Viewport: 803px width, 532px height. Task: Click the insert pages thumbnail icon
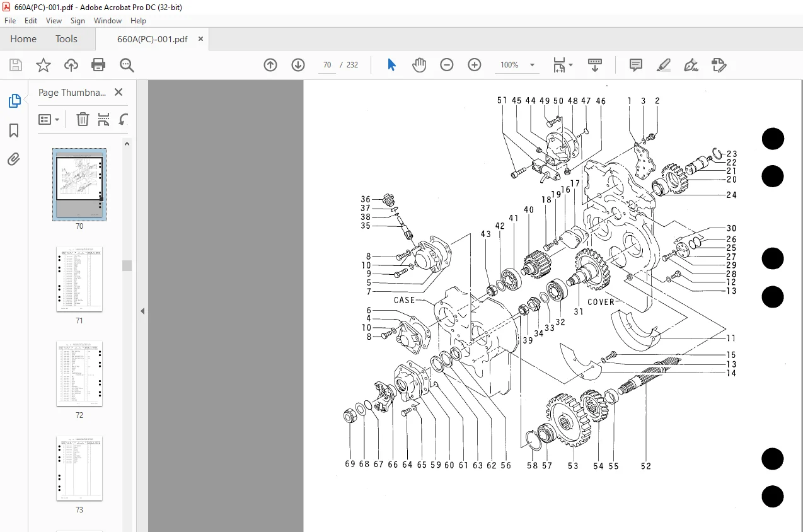pyautogui.click(x=104, y=119)
